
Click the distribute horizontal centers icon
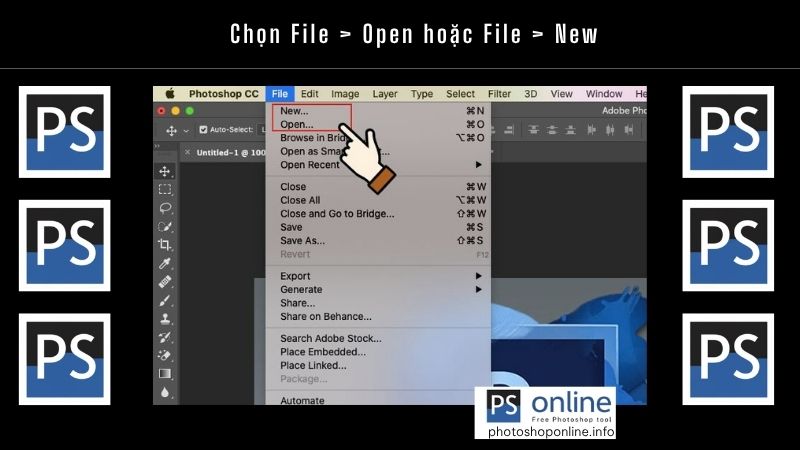pos(610,130)
